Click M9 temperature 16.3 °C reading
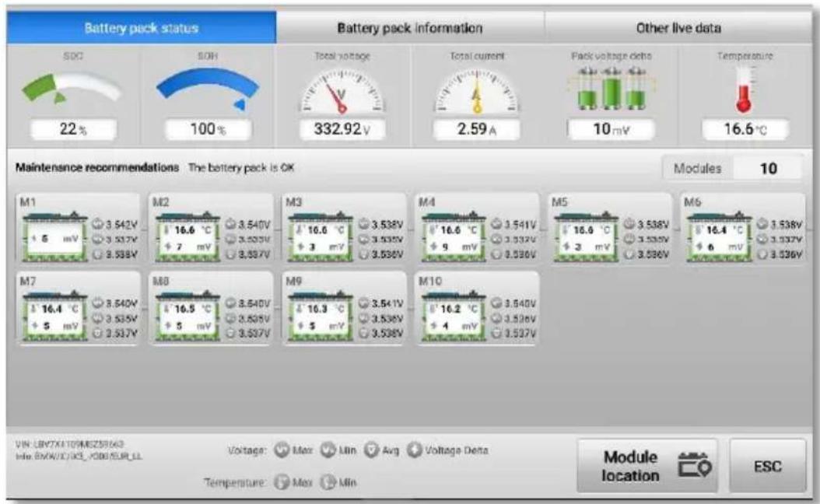 click(321, 309)
